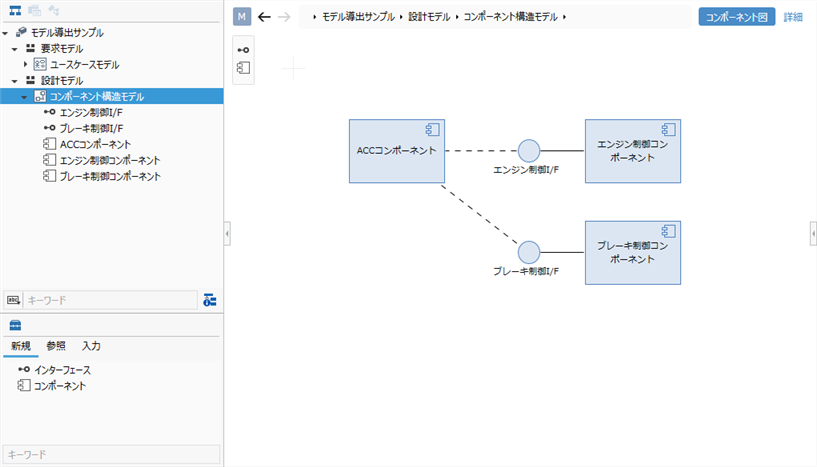Switch to the 参照 tab

pyautogui.click(x=56, y=346)
